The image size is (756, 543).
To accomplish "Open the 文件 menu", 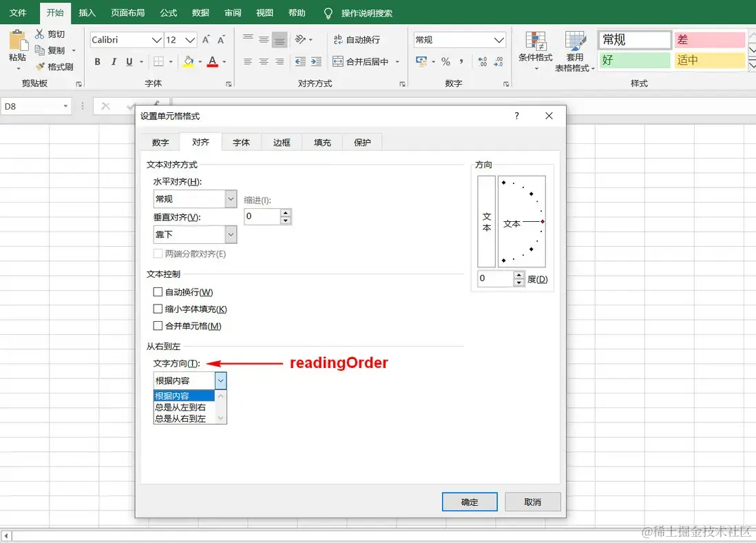I will pyautogui.click(x=18, y=13).
